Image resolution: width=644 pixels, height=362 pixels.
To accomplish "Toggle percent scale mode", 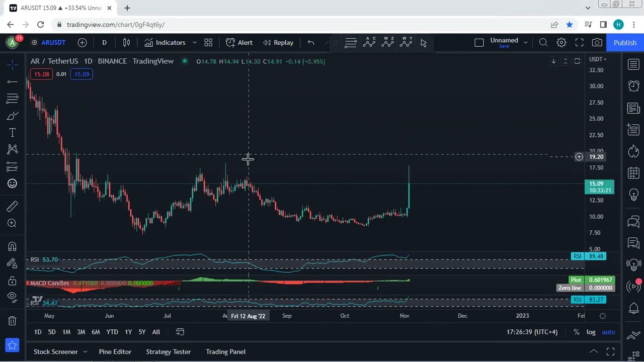I will (x=577, y=332).
